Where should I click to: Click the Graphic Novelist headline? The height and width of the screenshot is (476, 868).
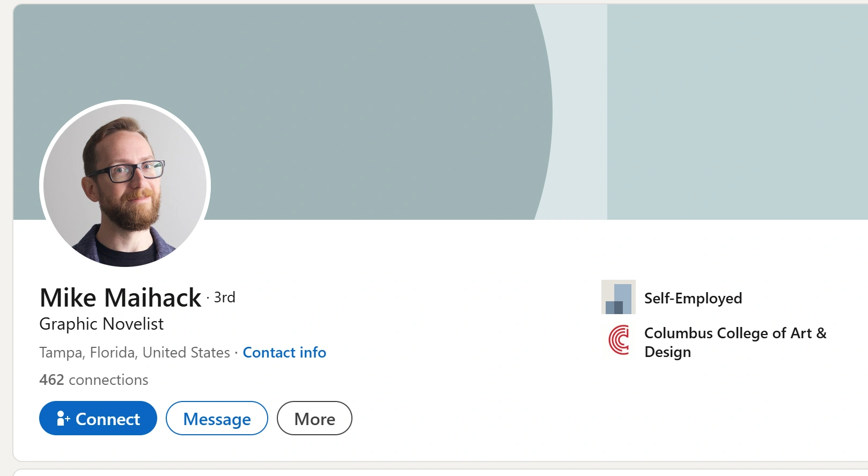click(101, 324)
